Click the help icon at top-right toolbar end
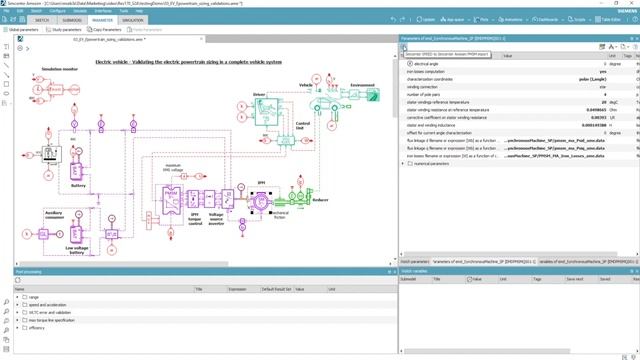The image size is (640, 360). (x=635, y=20)
